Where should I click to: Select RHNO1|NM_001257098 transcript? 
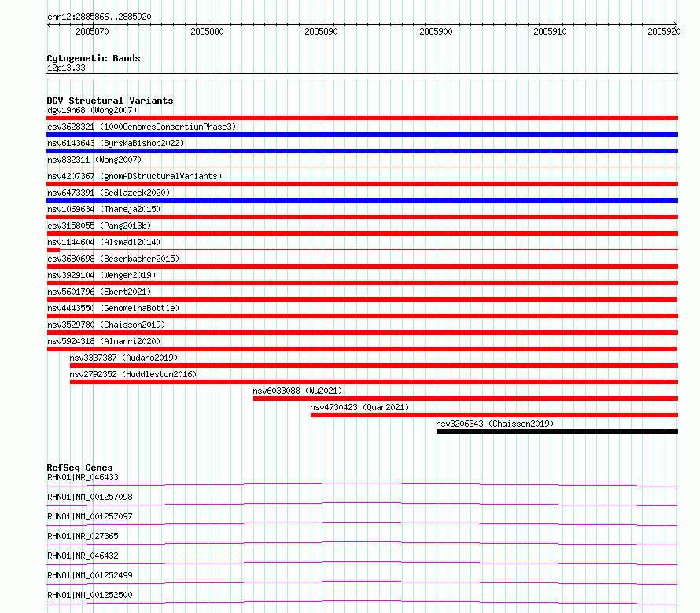pyautogui.click(x=90, y=497)
